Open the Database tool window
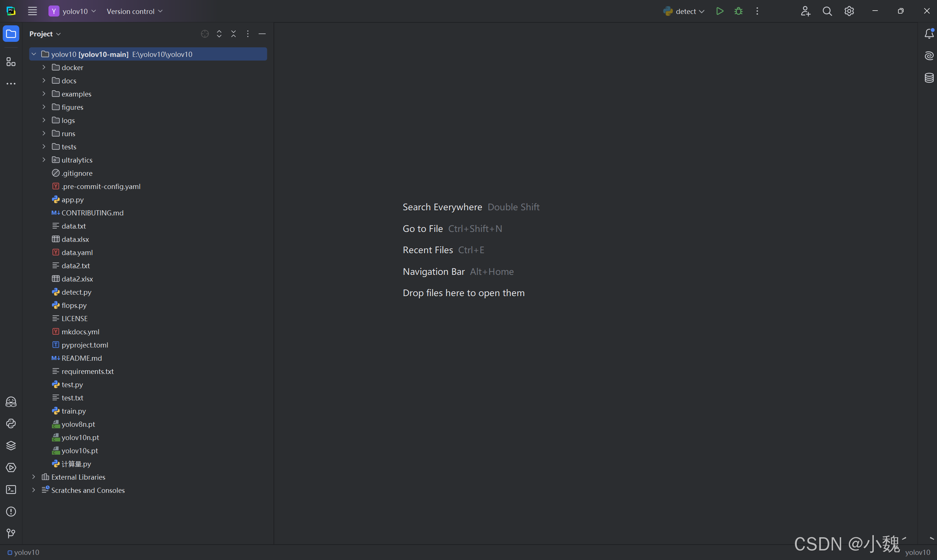Viewport: 937px width, 560px height. tap(929, 78)
